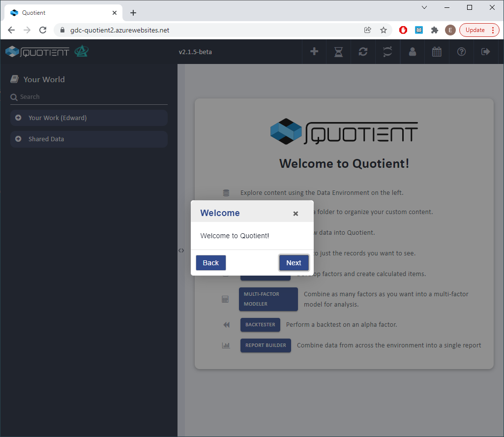The width and height of the screenshot is (504, 437).
Task: Open the tab search chevron
Action: pos(424,7)
